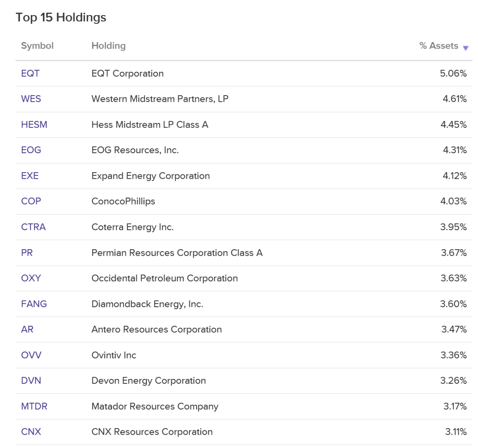This screenshot has height=448, width=478.
Task: Select Western Midstream Partners, LP text
Action: (160, 99)
